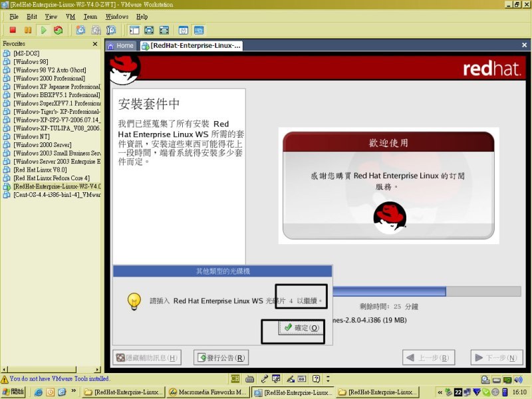Image resolution: width=532 pixels, height=399 pixels.
Task: Click the Revert to Snapshot icon
Action: click(x=96, y=30)
